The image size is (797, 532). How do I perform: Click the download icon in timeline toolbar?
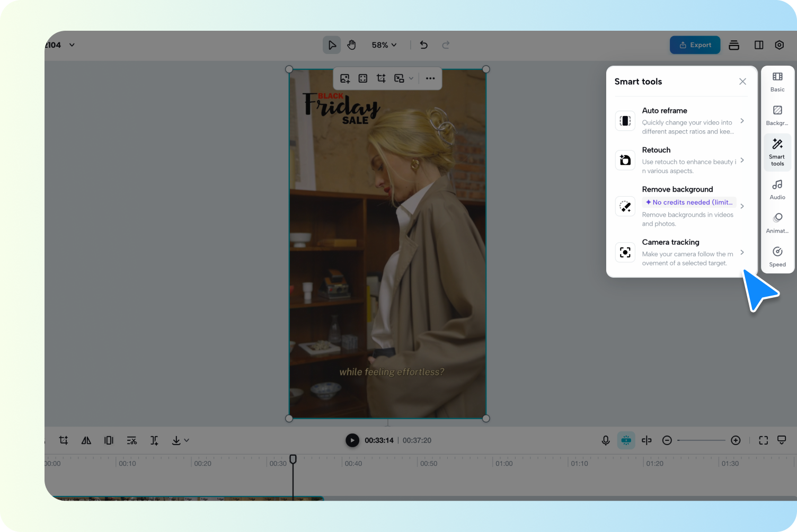pos(176,440)
